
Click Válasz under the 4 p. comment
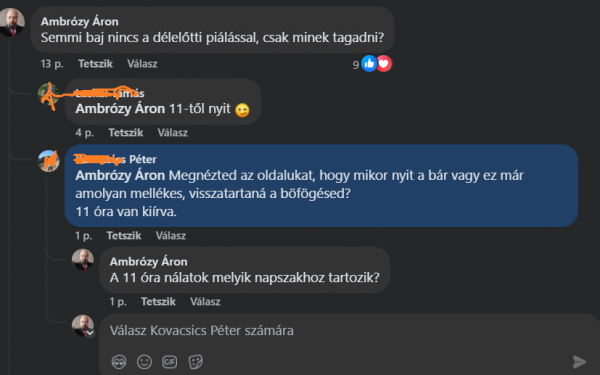(173, 132)
